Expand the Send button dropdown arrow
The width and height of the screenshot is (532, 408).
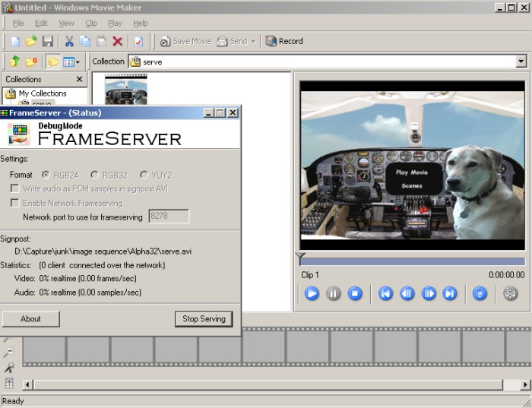(253, 42)
